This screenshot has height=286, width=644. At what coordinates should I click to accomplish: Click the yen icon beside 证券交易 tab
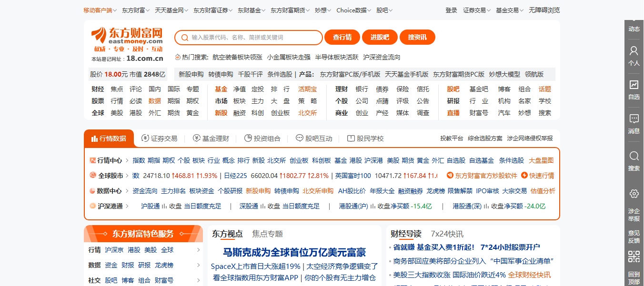point(145,138)
